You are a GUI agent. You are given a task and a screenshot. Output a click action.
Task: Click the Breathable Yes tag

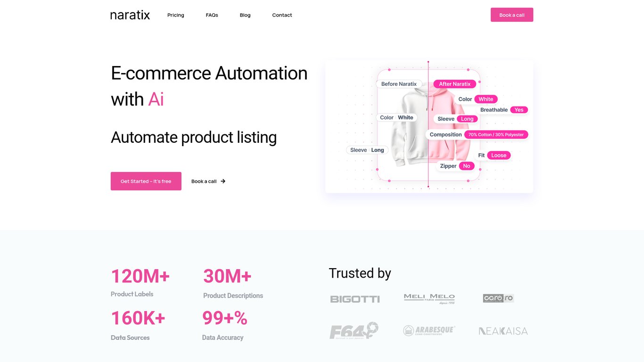504,110
